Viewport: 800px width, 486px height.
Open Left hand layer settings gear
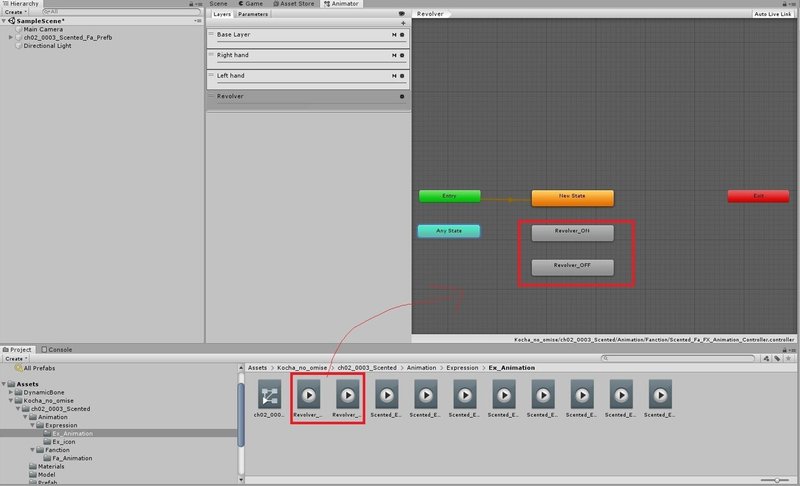(x=402, y=75)
